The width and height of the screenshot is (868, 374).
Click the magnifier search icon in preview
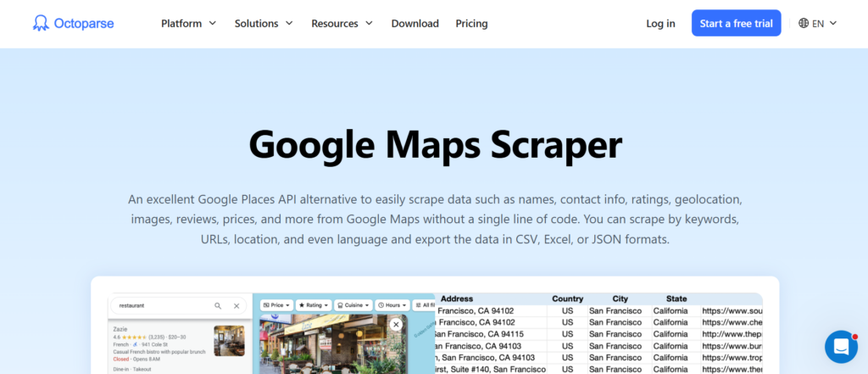tap(218, 306)
